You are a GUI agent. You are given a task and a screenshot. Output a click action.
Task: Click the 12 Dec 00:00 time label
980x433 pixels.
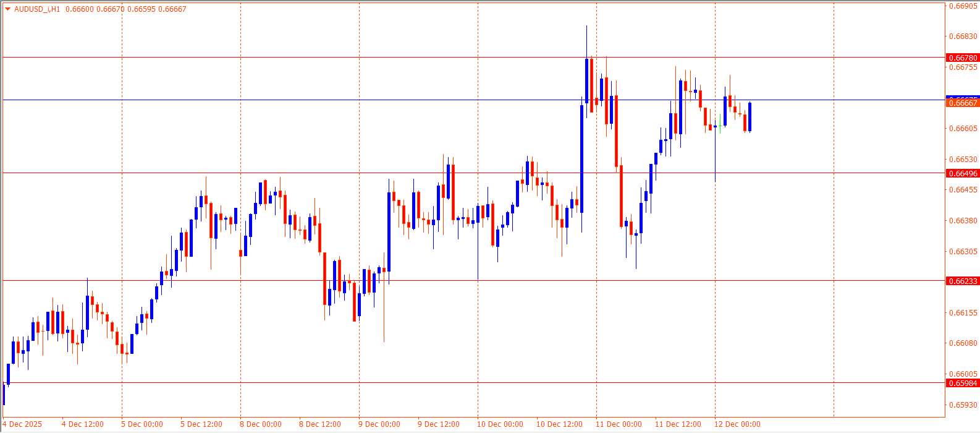pos(737,424)
